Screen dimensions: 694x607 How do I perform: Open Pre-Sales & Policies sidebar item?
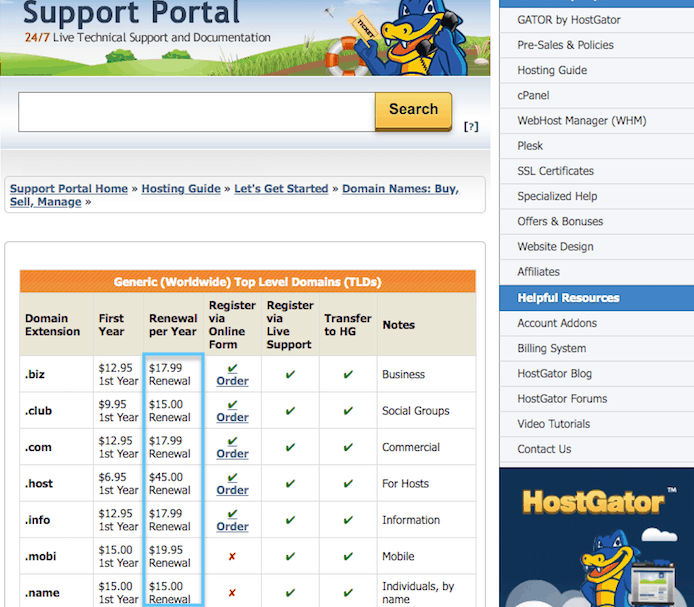(x=597, y=45)
